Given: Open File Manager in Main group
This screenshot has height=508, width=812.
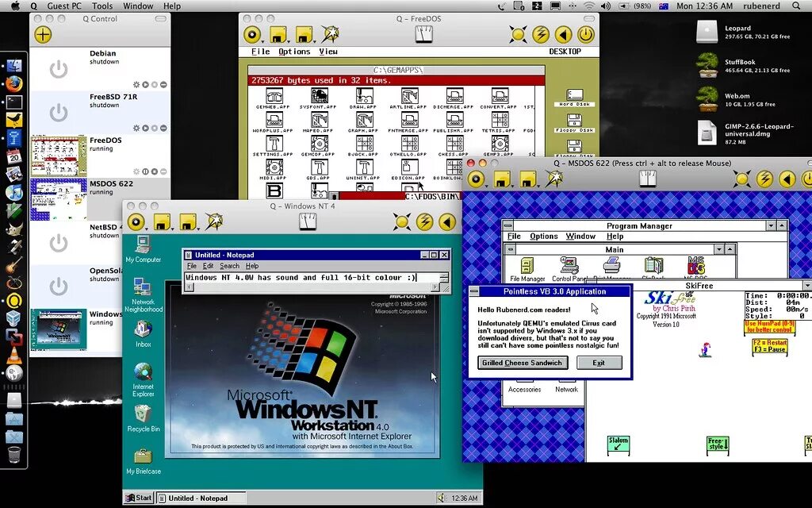Looking at the screenshot, I should 527,270.
